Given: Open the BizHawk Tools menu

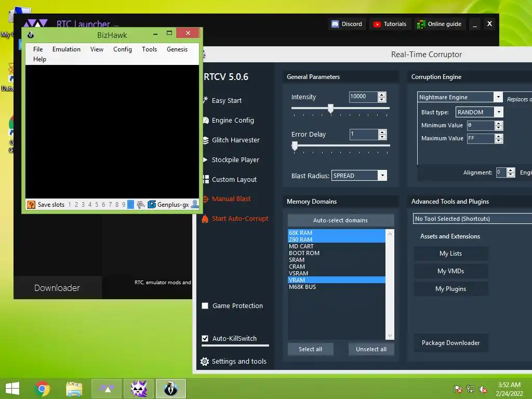Looking at the screenshot, I should click(x=149, y=49).
